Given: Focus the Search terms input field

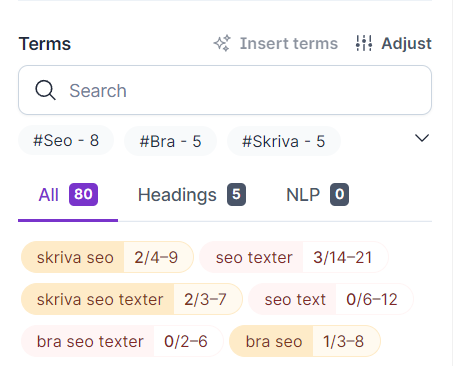Looking at the screenshot, I should (225, 90).
